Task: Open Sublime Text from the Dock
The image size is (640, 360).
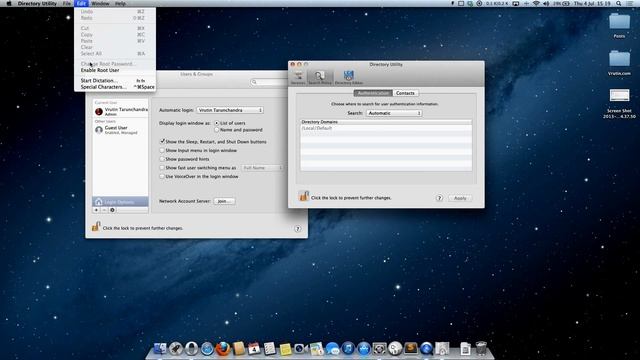Action: 411,349
